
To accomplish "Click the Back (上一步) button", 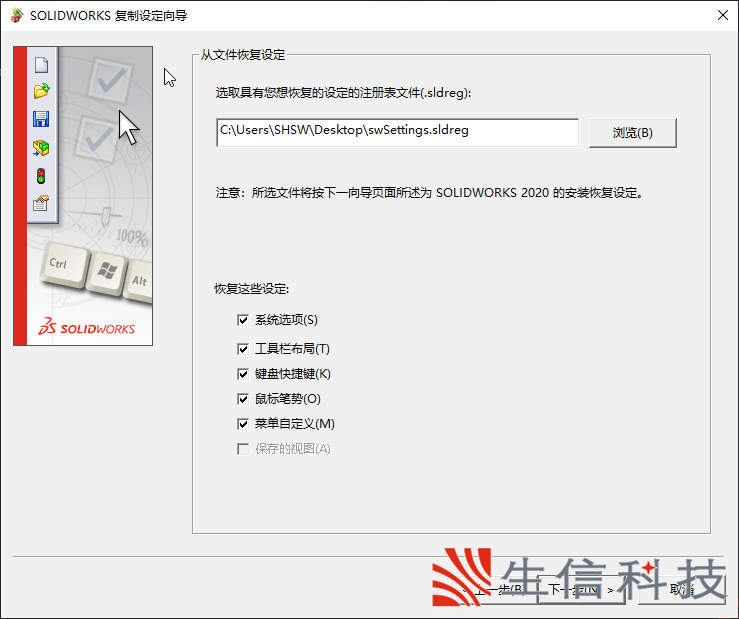I will [493, 589].
